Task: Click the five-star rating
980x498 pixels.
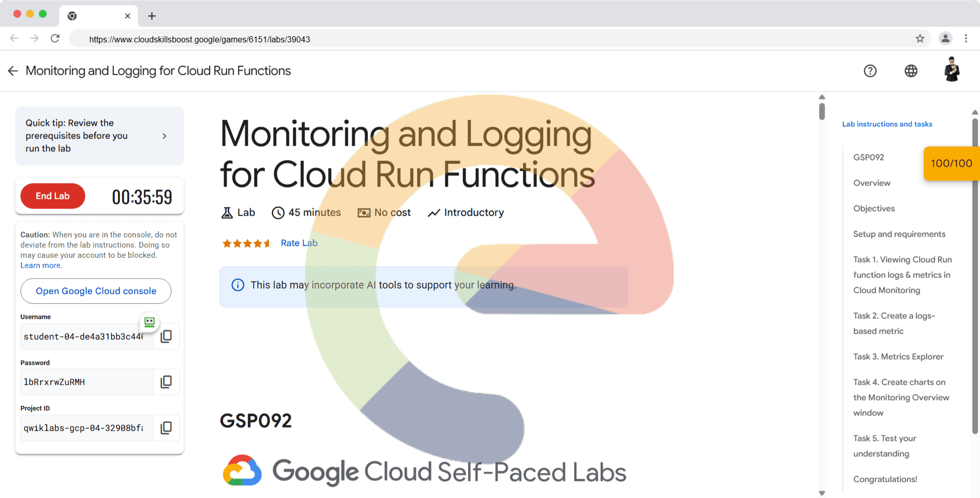Action: click(x=247, y=243)
